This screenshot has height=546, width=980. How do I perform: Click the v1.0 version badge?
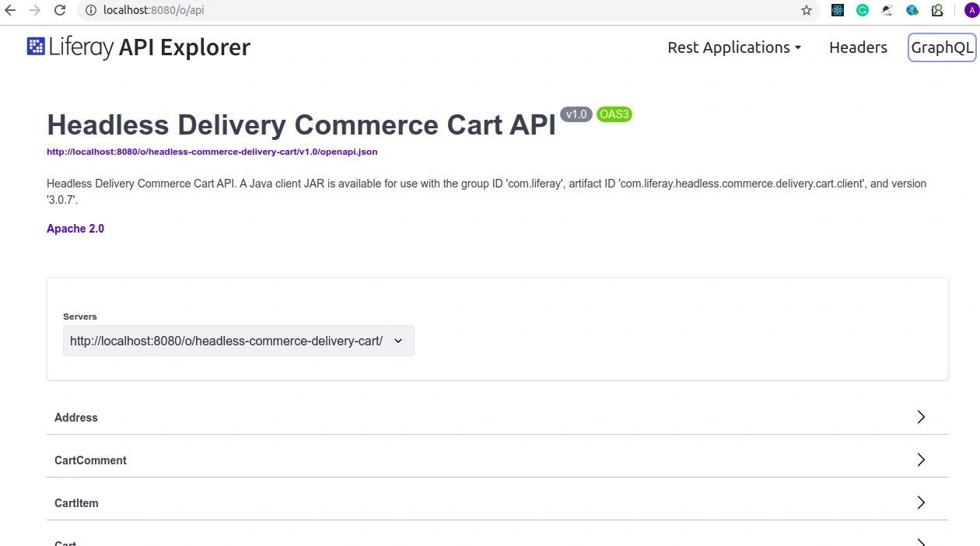click(x=576, y=114)
